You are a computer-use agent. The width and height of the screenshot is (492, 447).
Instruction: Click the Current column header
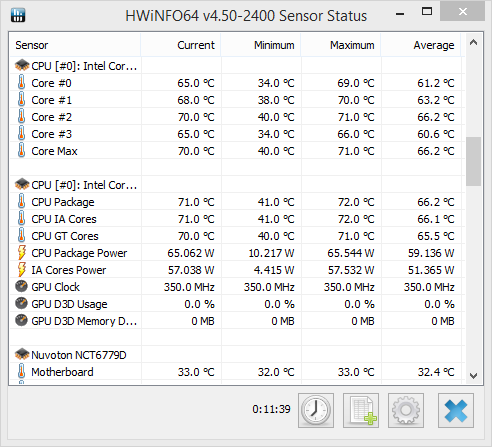(x=181, y=45)
